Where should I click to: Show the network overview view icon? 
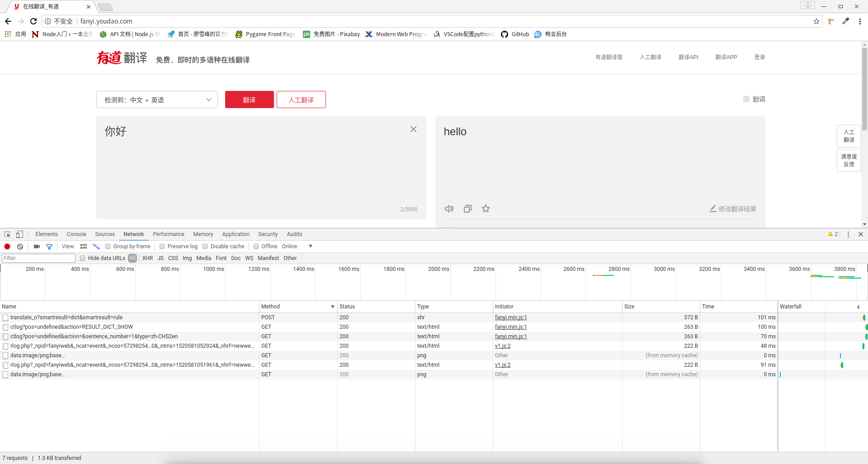(x=96, y=246)
